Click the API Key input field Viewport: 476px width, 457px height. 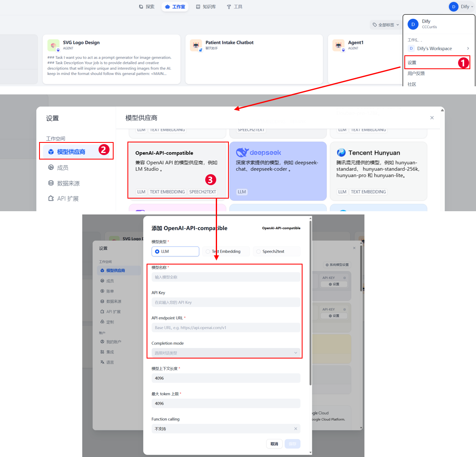coord(226,302)
